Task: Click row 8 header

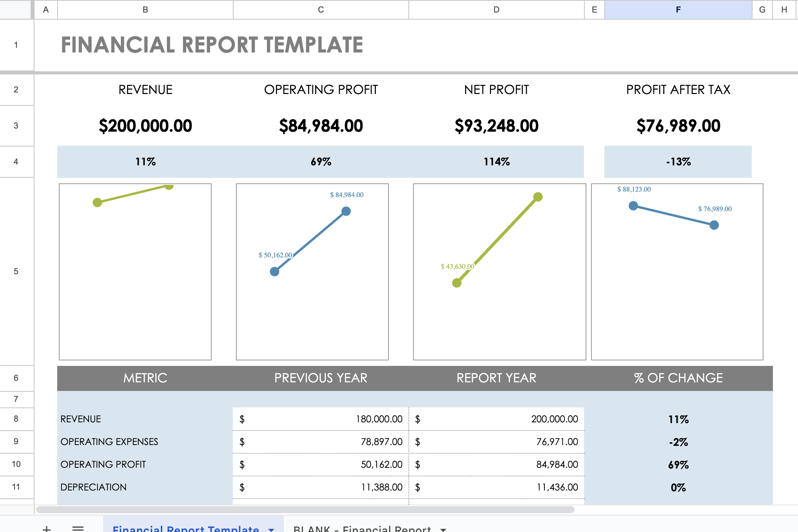Action: point(16,419)
